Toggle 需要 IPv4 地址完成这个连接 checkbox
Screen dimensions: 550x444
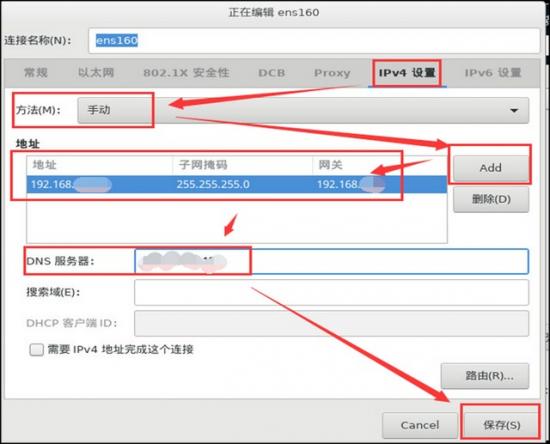pos(36,349)
